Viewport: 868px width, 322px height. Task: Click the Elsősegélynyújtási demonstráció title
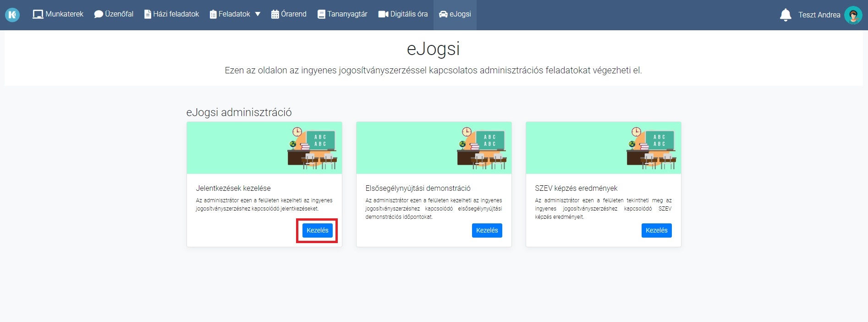[418, 188]
